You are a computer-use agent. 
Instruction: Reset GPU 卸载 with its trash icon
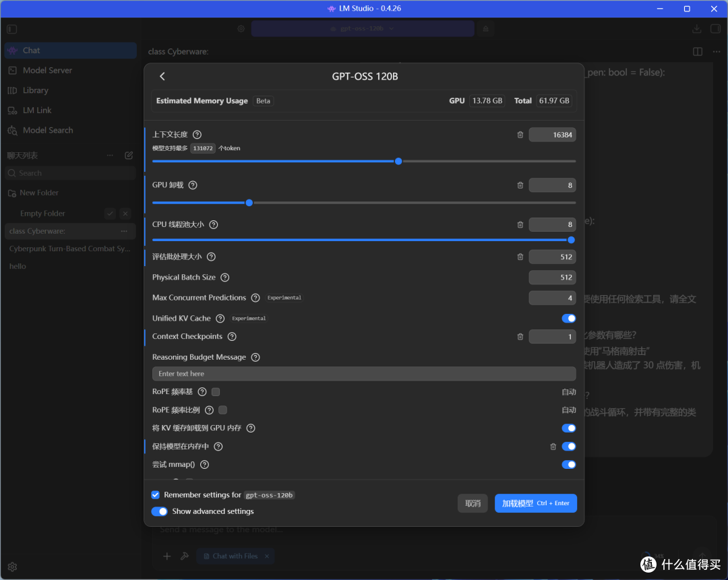click(520, 186)
